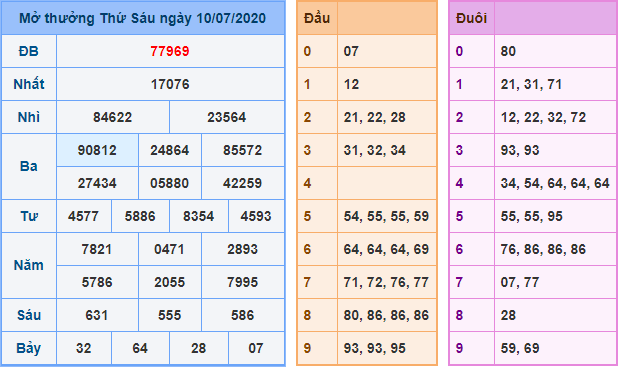
Task: Select Đầu values '54, 55, 55, 59'
Action: (386, 216)
